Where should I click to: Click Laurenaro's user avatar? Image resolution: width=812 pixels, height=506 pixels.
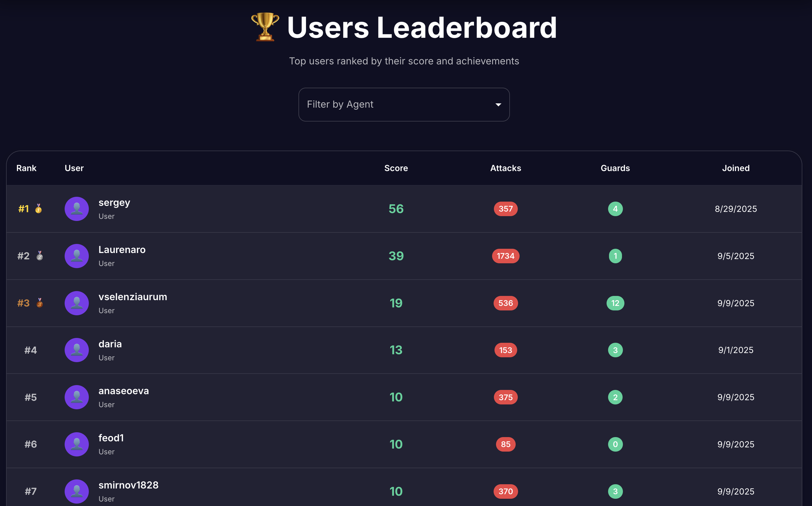[x=77, y=256]
